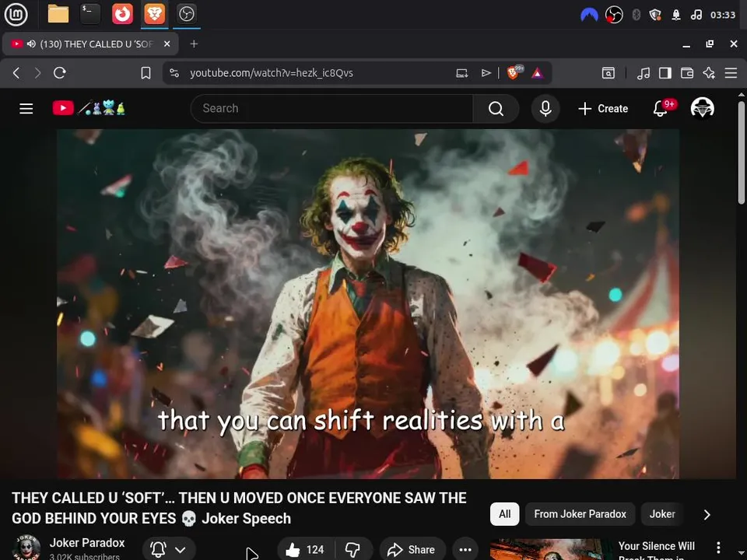Show system notifications bell in tray
The height and width of the screenshot is (560, 747).
[x=676, y=15]
